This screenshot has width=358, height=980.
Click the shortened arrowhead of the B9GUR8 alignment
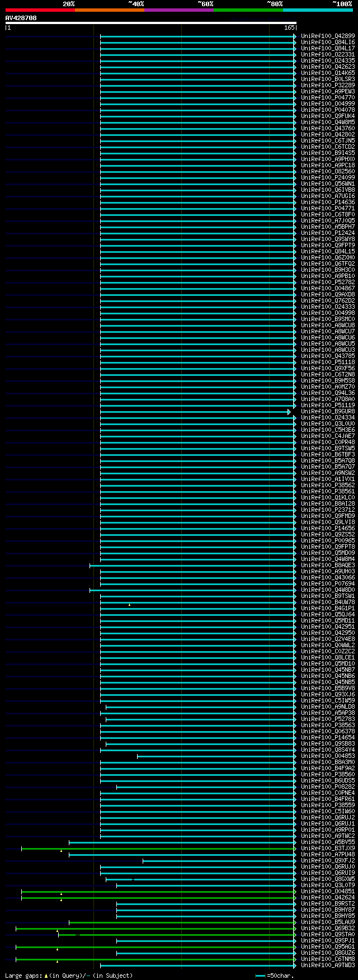289,412
